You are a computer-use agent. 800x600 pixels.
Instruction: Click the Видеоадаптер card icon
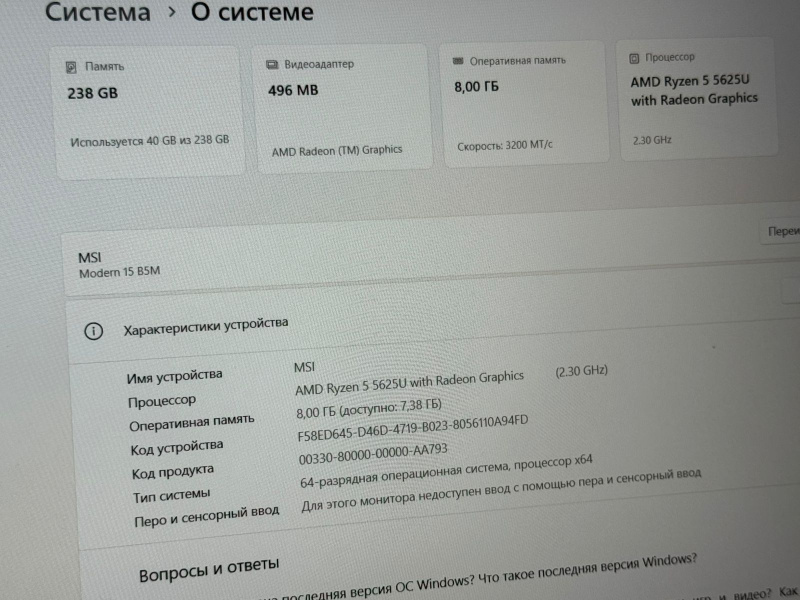272,64
